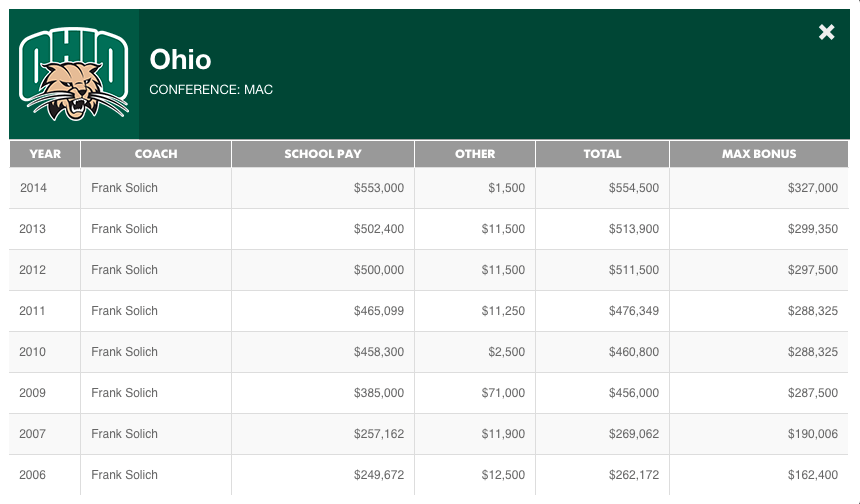
Task: Select the 2007 max bonus $190,006 cell
Action: coord(759,434)
